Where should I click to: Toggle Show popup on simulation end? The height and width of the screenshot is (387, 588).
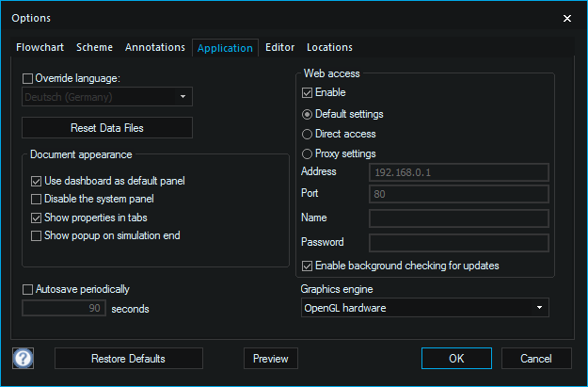36,235
